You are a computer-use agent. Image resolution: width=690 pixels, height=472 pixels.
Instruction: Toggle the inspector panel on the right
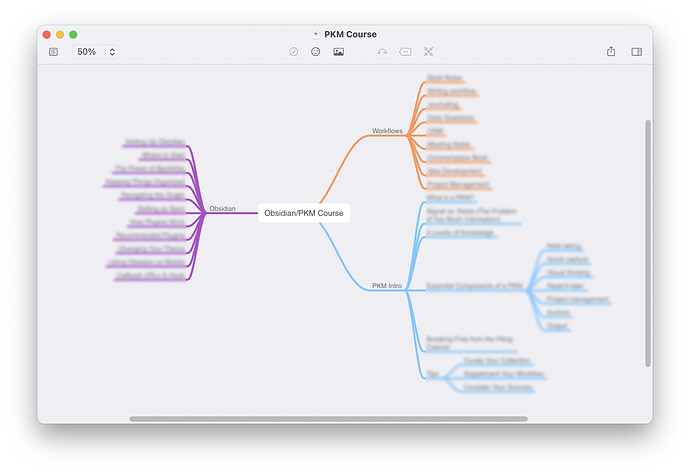tap(636, 52)
